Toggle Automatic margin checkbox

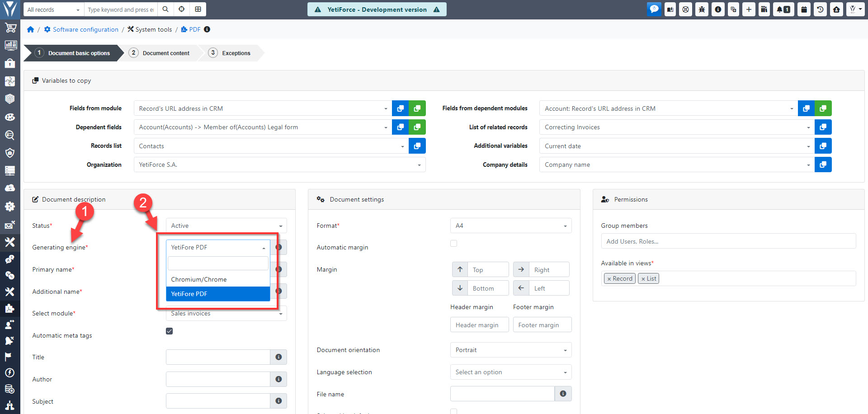(x=454, y=243)
